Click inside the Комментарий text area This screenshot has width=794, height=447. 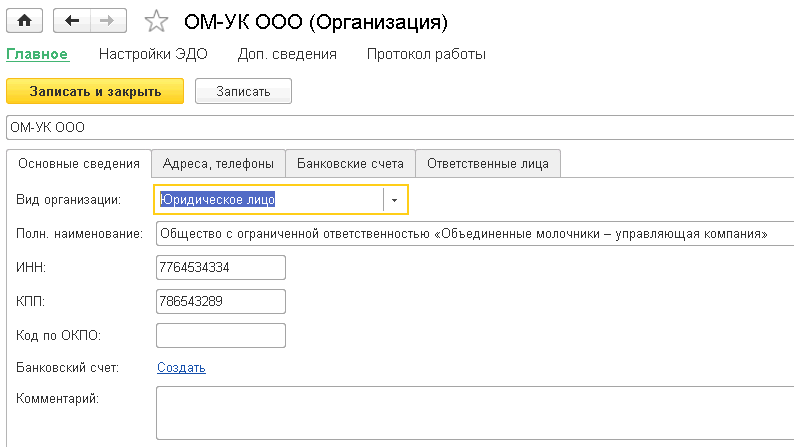pos(475,413)
